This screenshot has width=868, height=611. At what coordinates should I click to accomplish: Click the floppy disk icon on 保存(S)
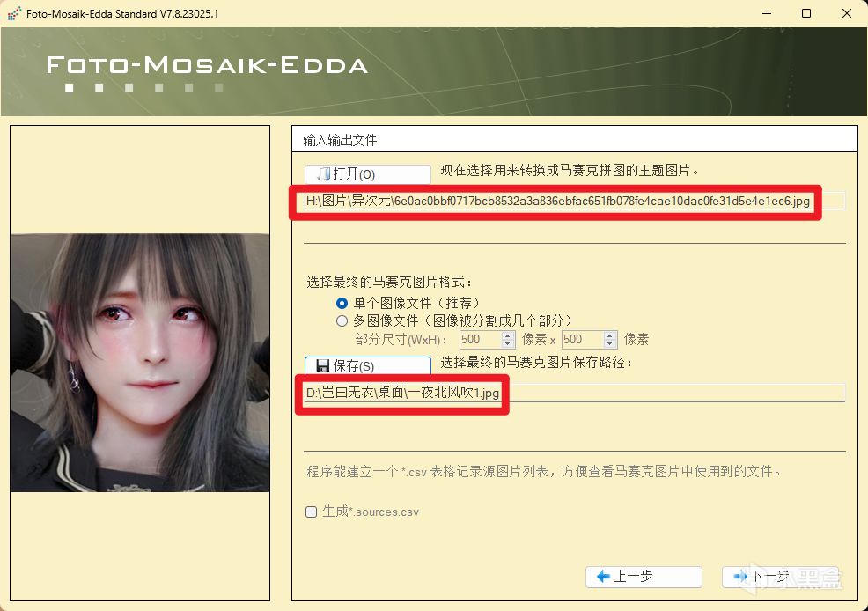(x=323, y=365)
